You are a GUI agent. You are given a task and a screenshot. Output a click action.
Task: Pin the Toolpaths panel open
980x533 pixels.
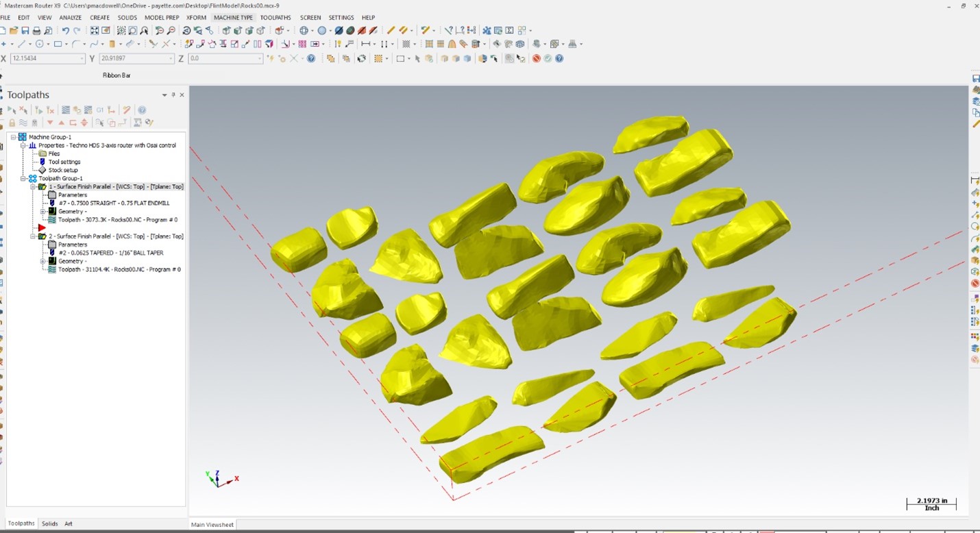pos(173,95)
